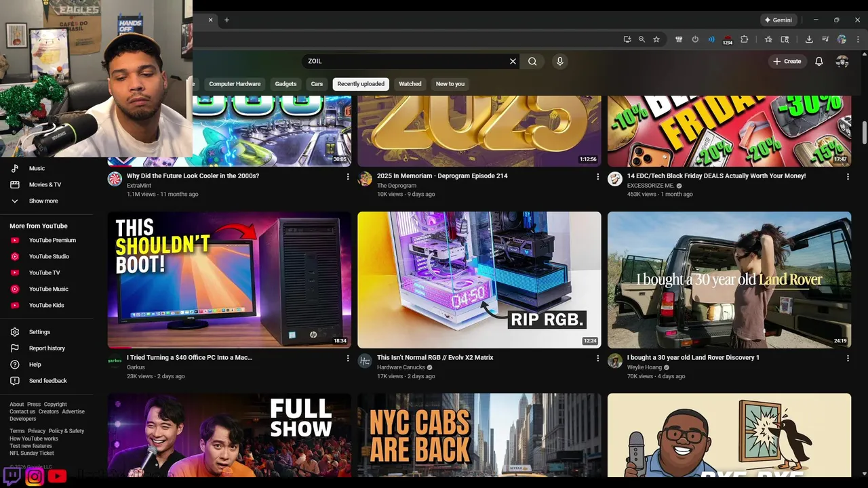This screenshot has width=868, height=488.
Task: Click the search magnifier button
Action: click(532, 61)
